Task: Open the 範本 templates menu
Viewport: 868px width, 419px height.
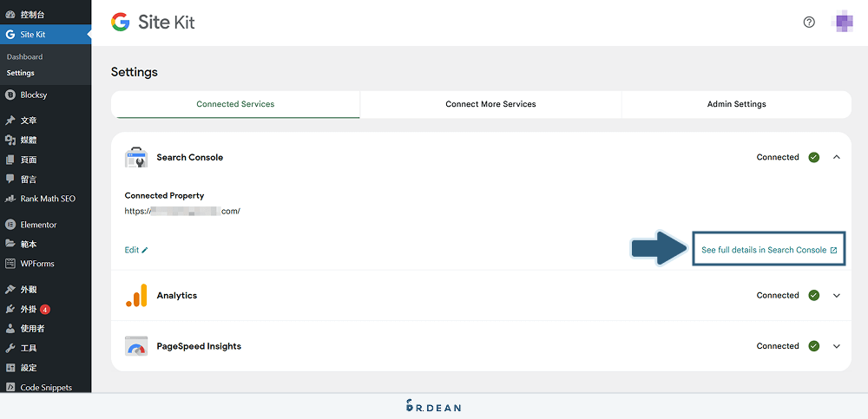Action: coord(45,244)
